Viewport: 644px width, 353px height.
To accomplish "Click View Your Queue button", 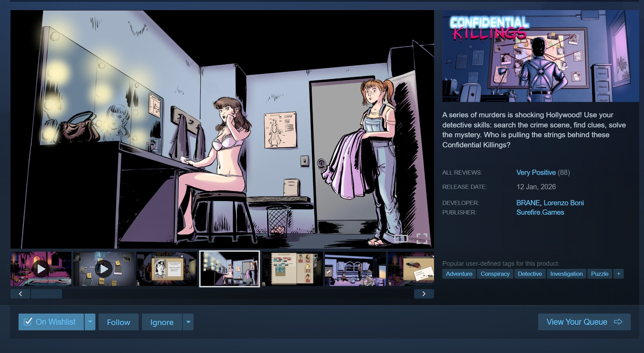I will (584, 322).
